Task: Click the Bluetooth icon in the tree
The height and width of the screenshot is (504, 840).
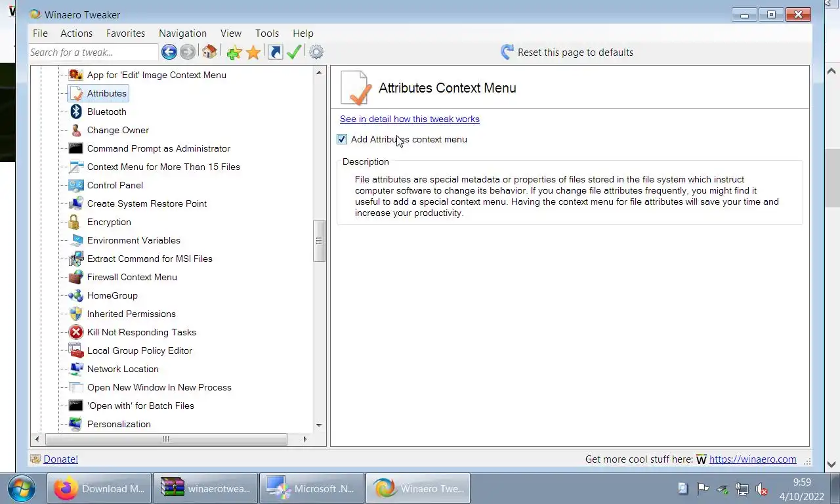Action: tap(76, 112)
